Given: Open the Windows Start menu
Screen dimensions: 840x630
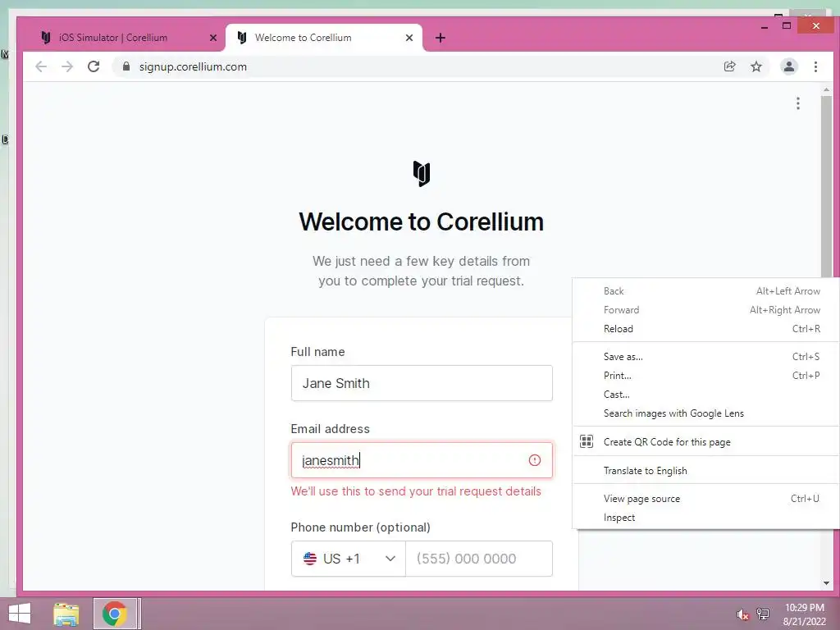Looking at the screenshot, I should (20, 614).
